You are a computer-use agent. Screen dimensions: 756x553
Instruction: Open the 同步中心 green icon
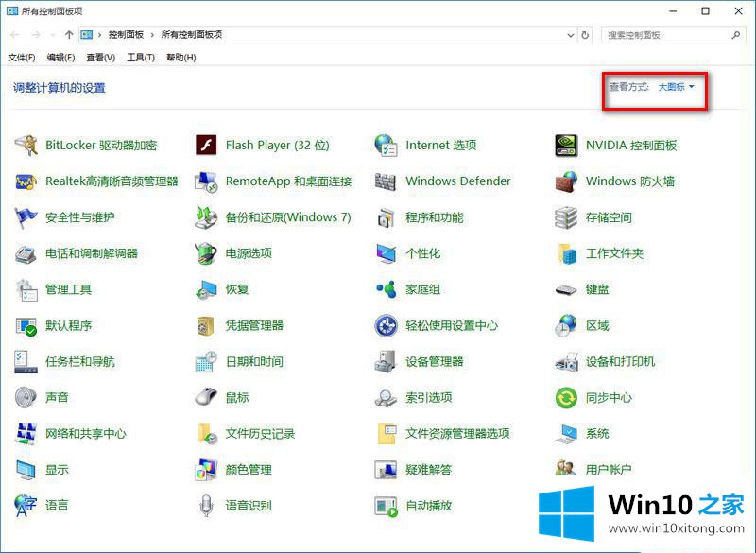[566, 398]
